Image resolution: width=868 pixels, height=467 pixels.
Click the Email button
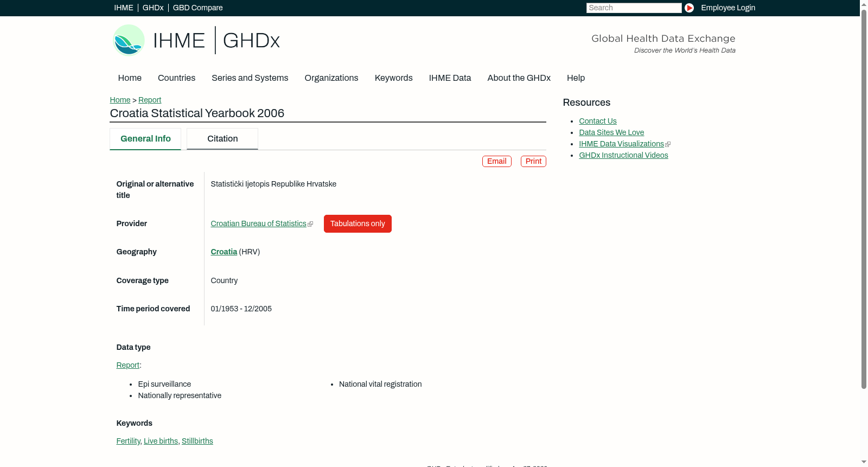pos(496,161)
